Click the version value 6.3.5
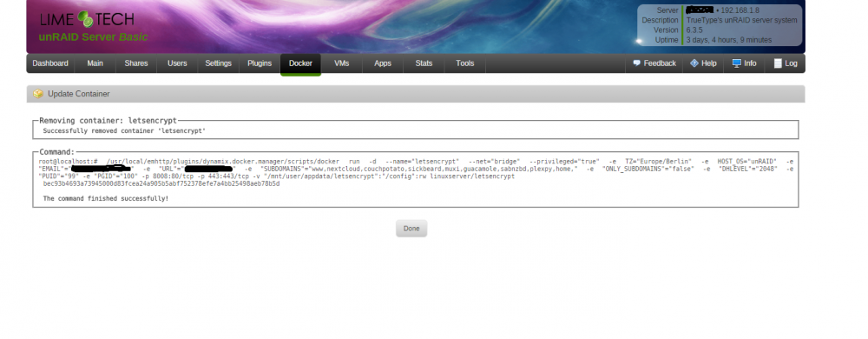The height and width of the screenshot is (339, 868). [x=695, y=30]
